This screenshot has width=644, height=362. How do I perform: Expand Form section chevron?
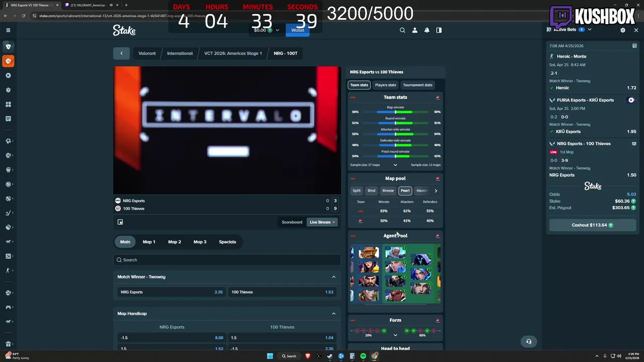pyautogui.click(x=395, y=335)
